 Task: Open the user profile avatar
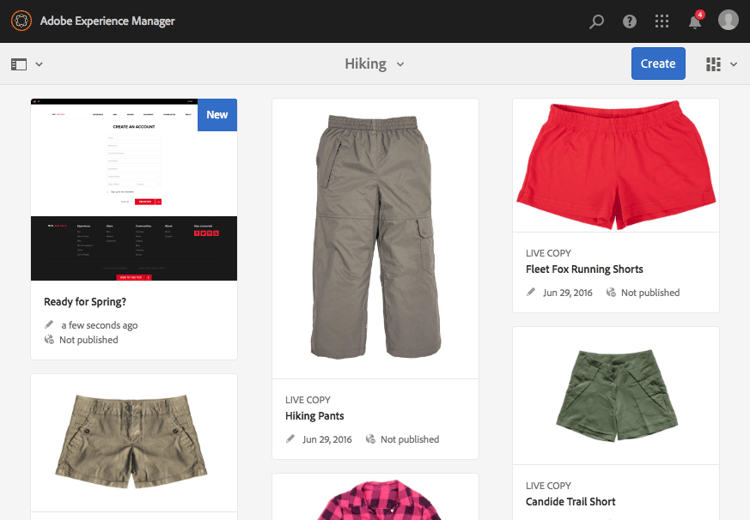[x=728, y=20]
